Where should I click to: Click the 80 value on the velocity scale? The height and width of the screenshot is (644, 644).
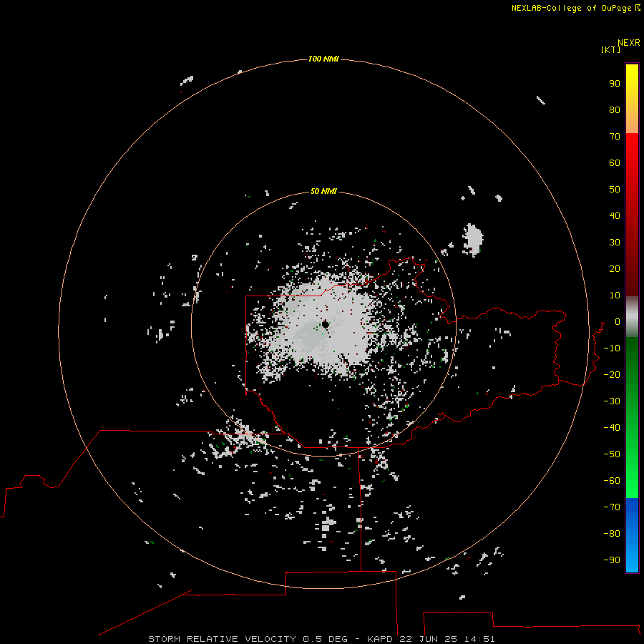coord(615,109)
